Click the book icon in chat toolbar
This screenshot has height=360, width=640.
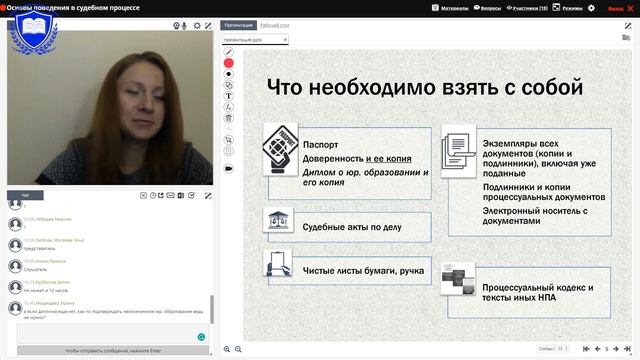(x=181, y=196)
